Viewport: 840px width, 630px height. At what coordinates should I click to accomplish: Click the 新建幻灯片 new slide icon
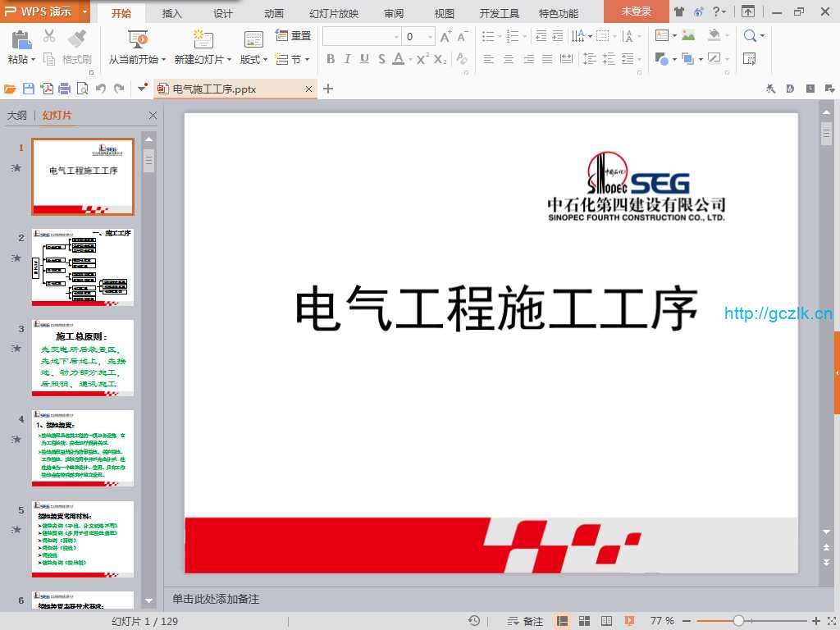click(x=203, y=39)
